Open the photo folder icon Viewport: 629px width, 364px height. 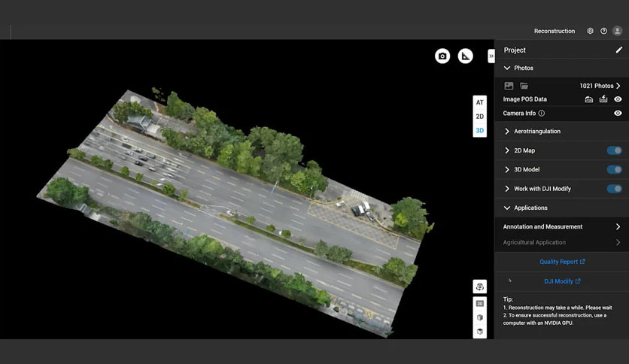point(524,86)
